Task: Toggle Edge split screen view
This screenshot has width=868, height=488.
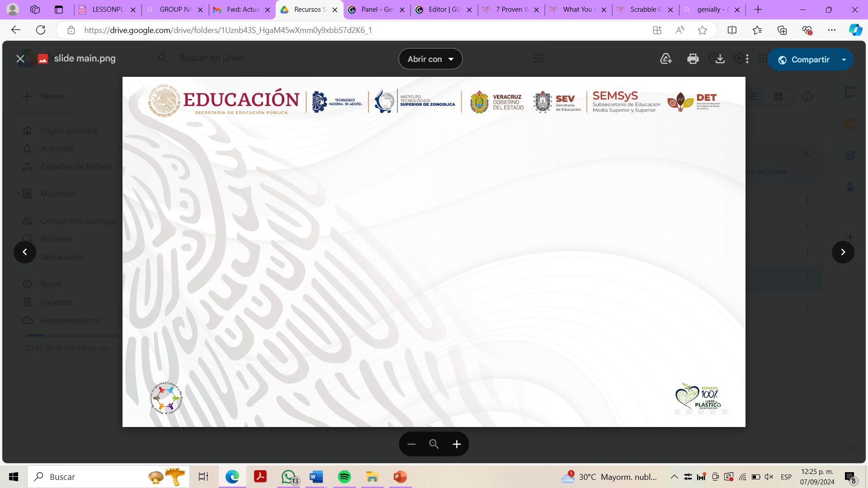Action: tap(732, 30)
